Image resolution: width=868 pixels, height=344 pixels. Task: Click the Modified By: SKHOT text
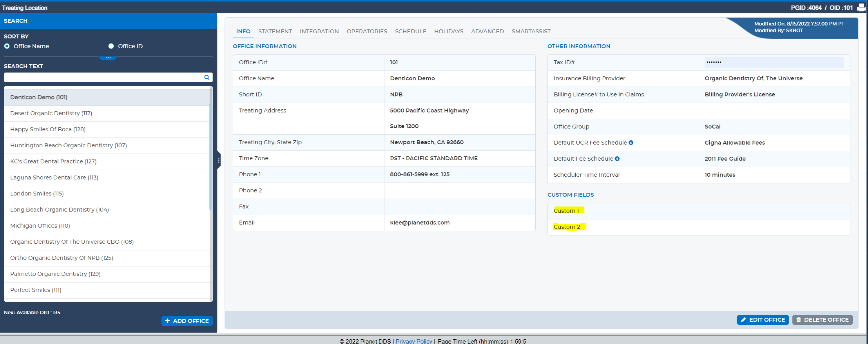pos(779,31)
